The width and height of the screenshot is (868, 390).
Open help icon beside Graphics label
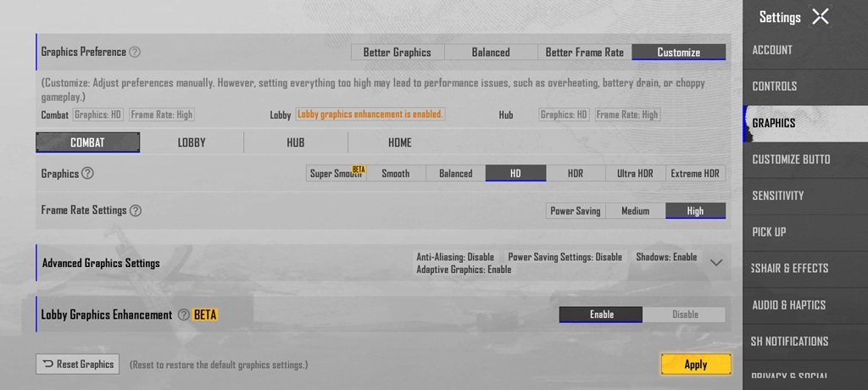click(87, 174)
